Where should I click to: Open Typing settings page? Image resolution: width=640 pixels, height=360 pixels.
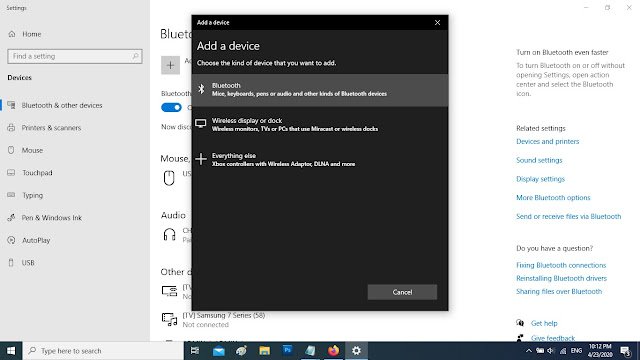point(33,195)
